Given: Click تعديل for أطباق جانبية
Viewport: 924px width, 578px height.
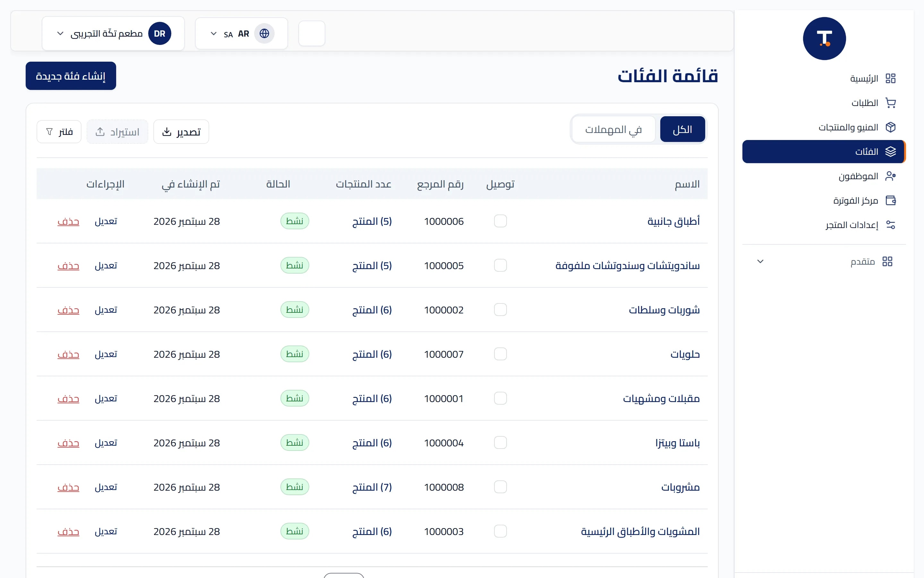Looking at the screenshot, I should coord(106,221).
